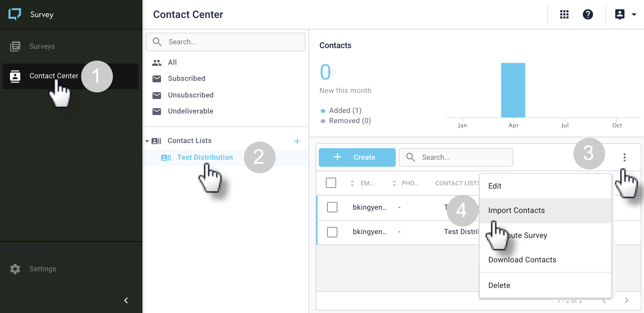Click the blue April bar in chart
This screenshot has width=644, height=313.
[513, 90]
